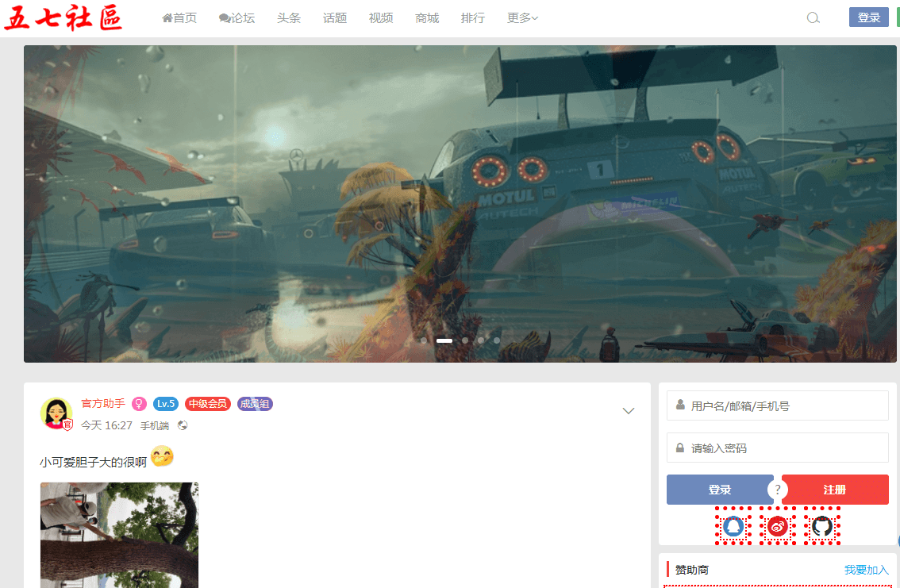Go to the 论坛 forum section

(237, 17)
